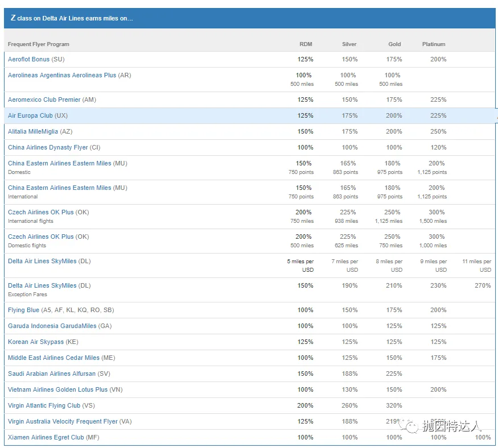Open the Alitalia MilleMiglia program link
This screenshot has height=448, width=498.
click(x=33, y=131)
